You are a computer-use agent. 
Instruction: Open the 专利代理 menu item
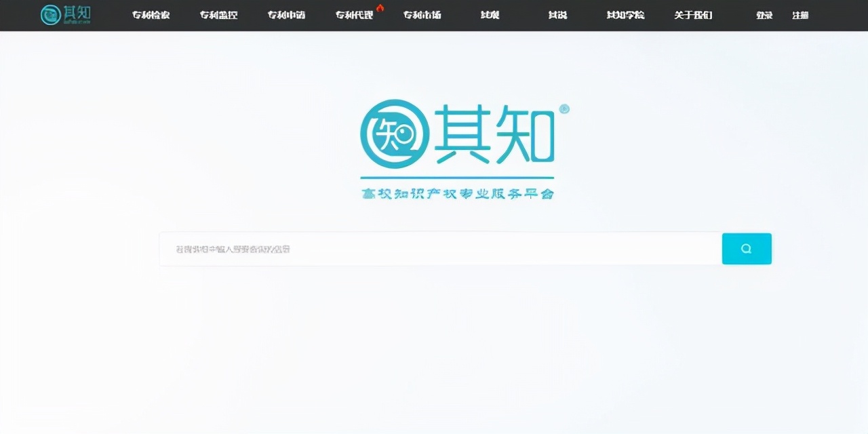354,15
